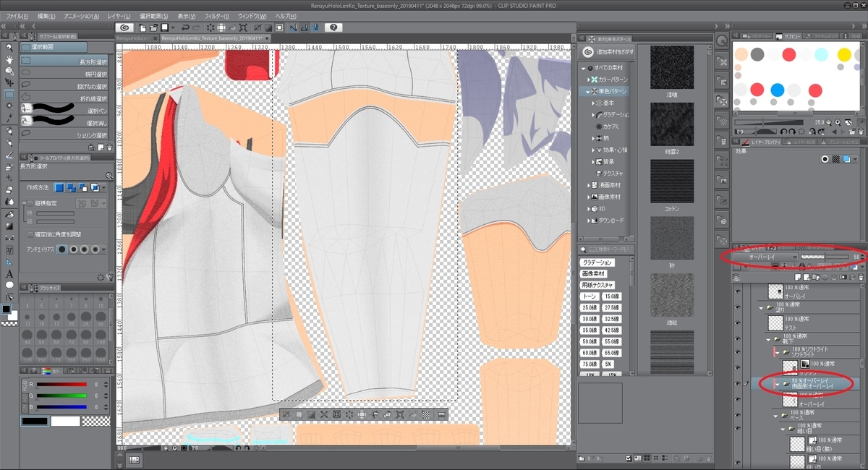Click the Save icon in command bar
868x470 pixels.
(x=165, y=27)
